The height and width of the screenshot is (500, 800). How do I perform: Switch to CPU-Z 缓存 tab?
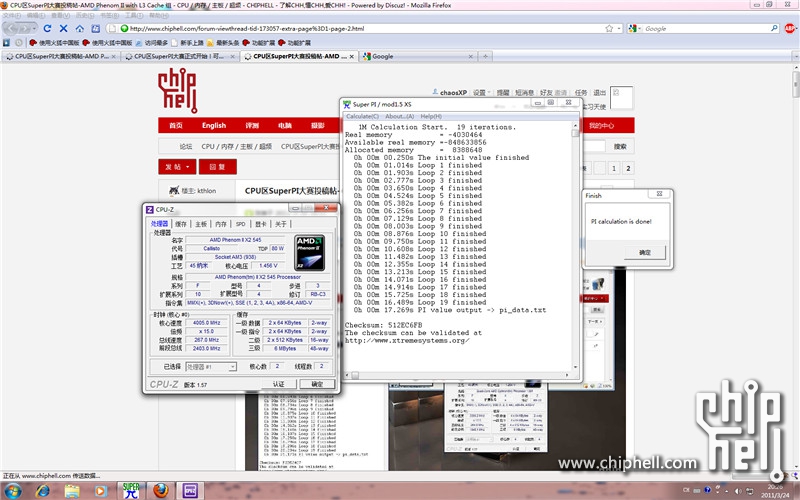click(x=181, y=224)
